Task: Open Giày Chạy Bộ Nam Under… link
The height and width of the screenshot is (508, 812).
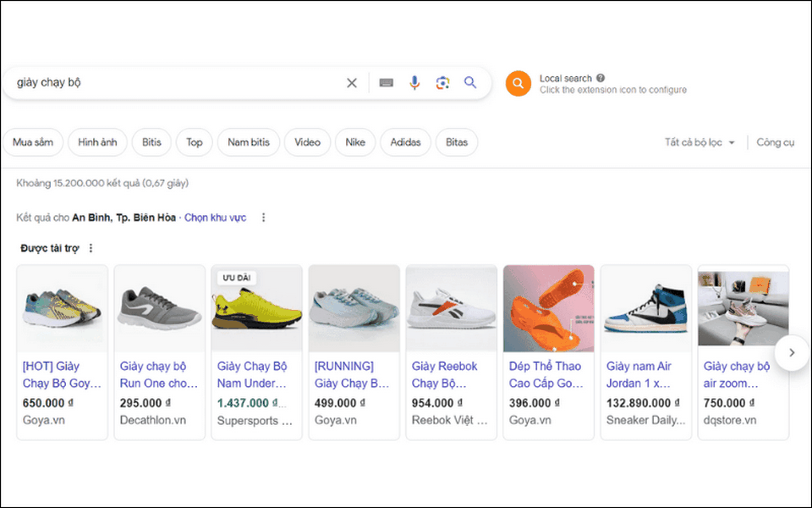Action: [x=252, y=375]
